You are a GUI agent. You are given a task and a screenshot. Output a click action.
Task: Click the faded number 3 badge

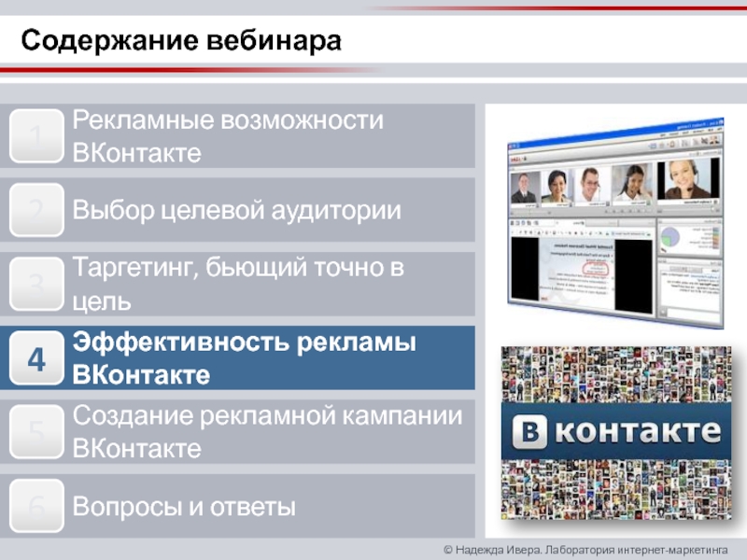click(x=36, y=284)
